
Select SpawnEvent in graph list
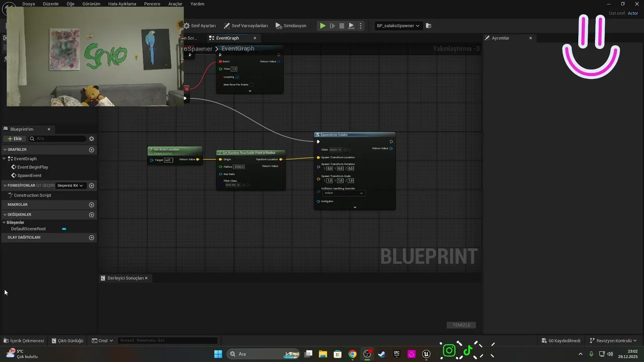point(29,175)
